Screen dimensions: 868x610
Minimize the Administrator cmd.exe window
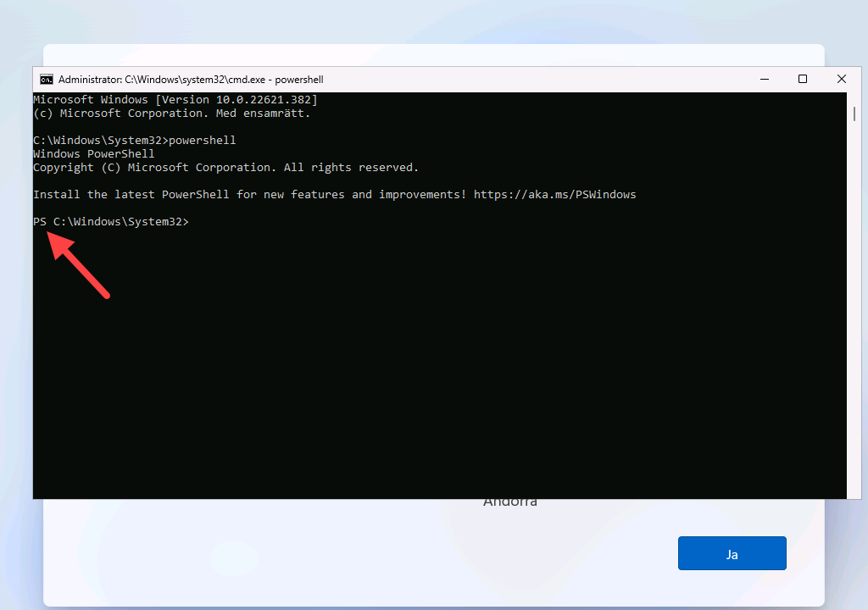click(765, 79)
